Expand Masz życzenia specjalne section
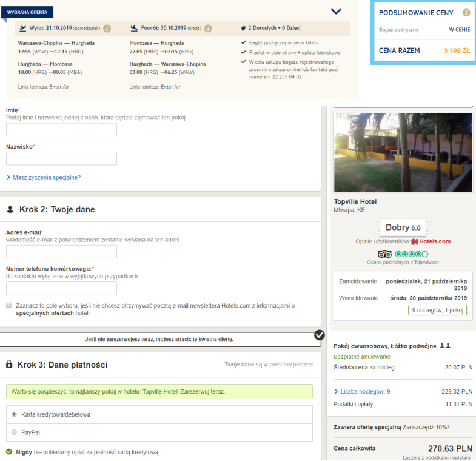 tap(43, 177)
